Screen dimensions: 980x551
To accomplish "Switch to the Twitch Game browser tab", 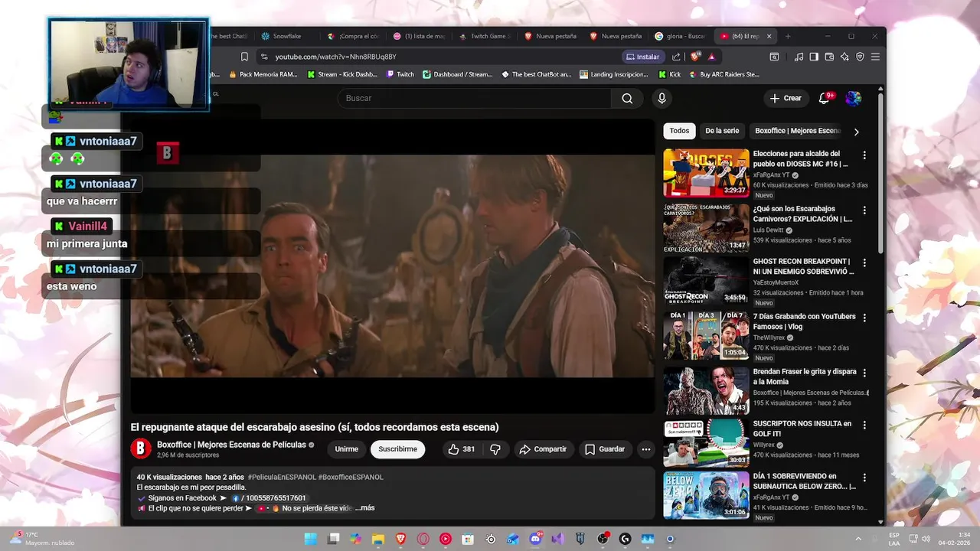I will click(x=485, y=36).
